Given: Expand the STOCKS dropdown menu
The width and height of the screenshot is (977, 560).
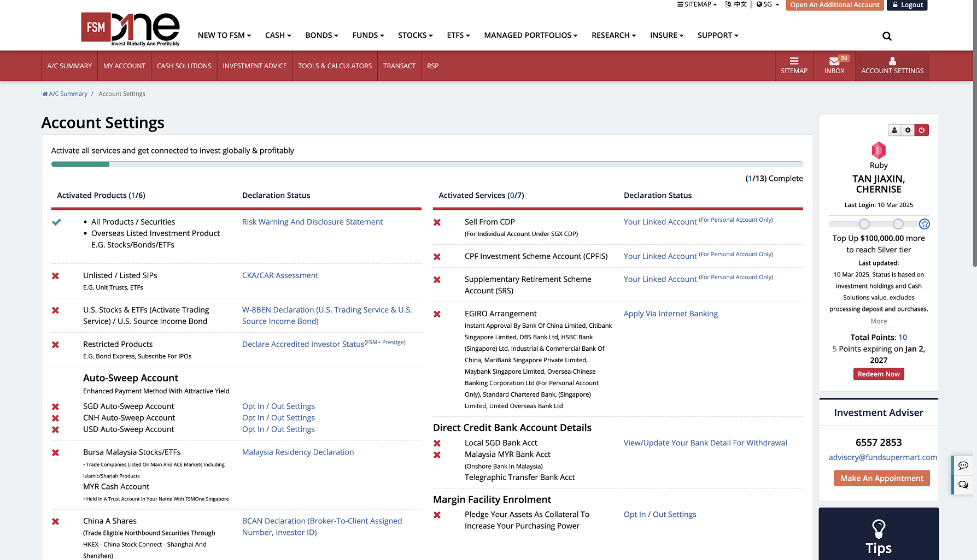Looking at the screenshot, I should pos(415,35).
